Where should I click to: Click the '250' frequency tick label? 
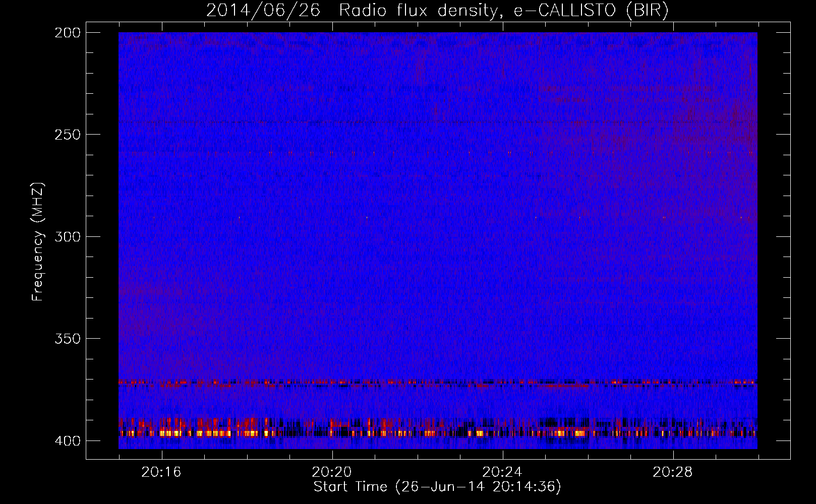click(67, 135)
